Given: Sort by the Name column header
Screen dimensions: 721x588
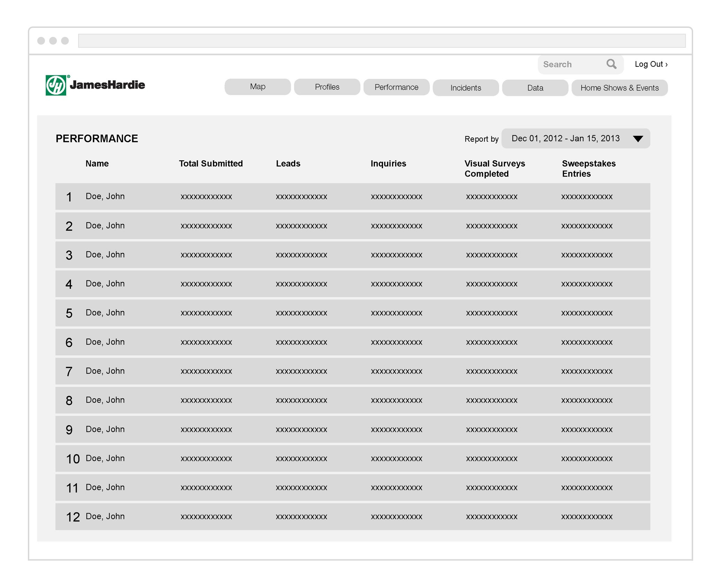Looking at the screenshot, I should click(97, 164).
